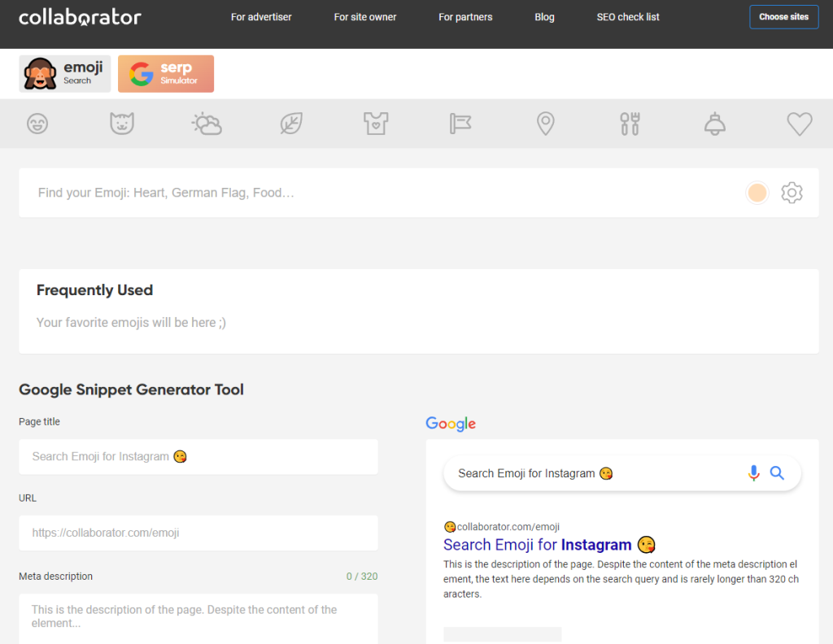Focus the Page title input field

click(x=198, y=457)
